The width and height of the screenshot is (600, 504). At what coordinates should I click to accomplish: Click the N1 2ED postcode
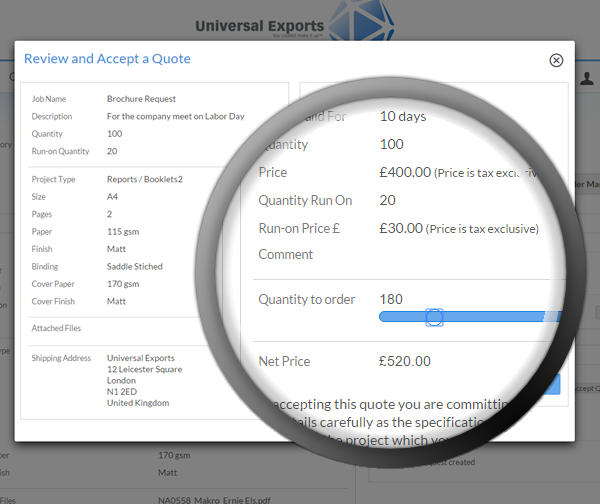click(x=122, y=391)
